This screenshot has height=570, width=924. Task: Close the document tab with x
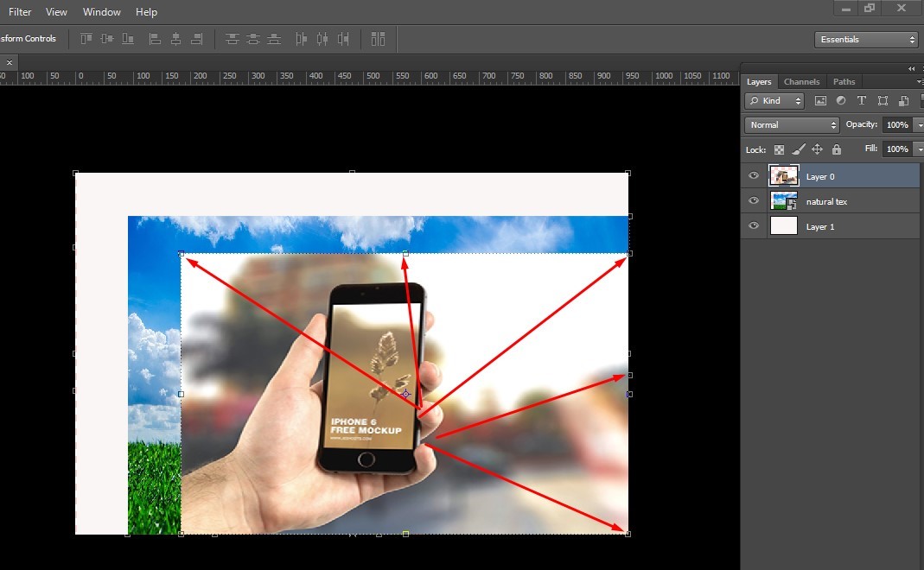[10, 62]
